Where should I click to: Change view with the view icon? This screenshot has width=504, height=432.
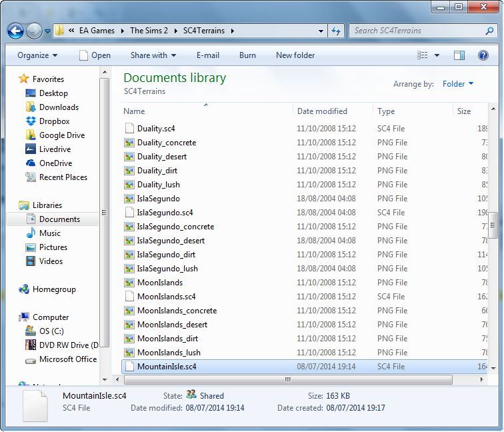(x=423, y=55)
